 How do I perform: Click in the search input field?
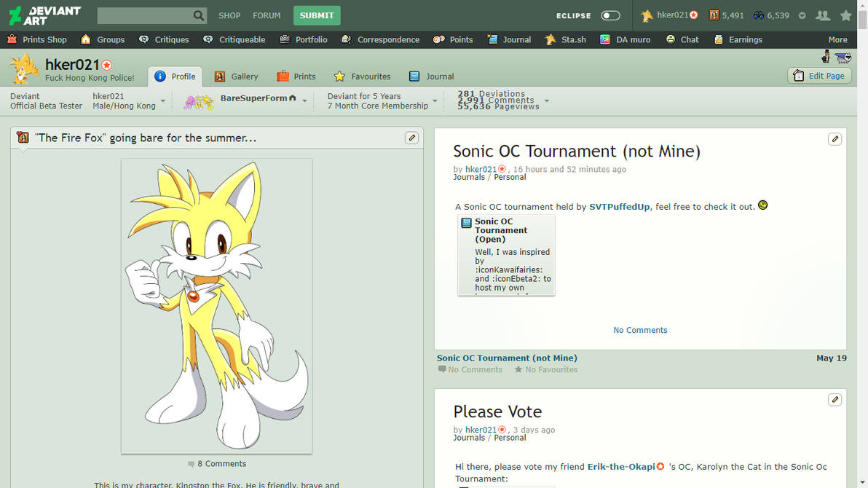144,15
